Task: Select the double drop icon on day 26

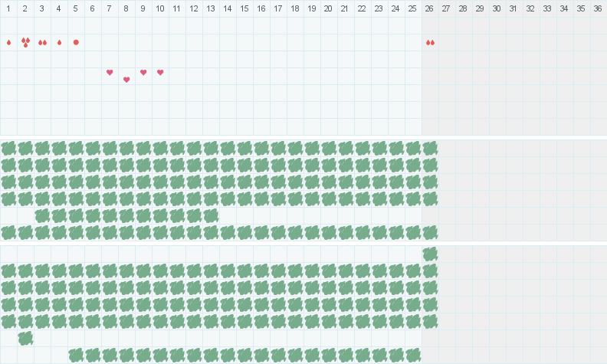Action: point(430,42)
